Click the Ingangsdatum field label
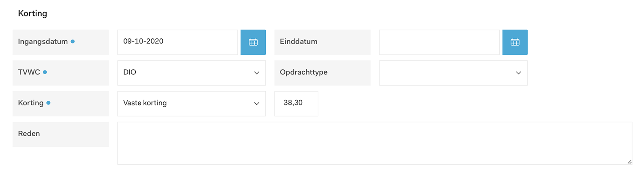644x175 pixels. point(43,42)
